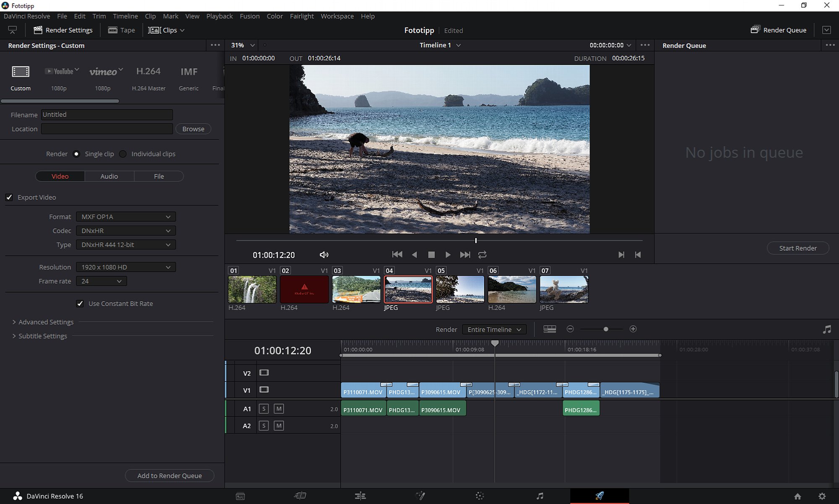Image resolution: width=839 pixels, height=504 pixels.
Task: Adjust the timeline zoom slider handle
Action: point(606,329)
